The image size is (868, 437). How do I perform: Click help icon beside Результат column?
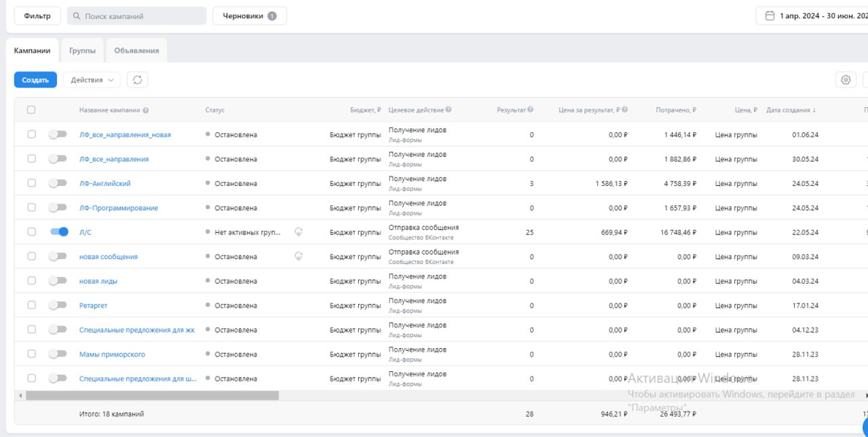pyautogui.click(x=530, y=110)
